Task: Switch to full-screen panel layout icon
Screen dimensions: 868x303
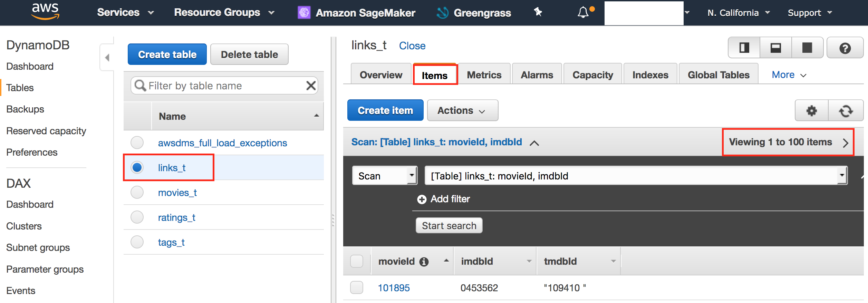Action: pyautogui.click(x=807, y=48)
